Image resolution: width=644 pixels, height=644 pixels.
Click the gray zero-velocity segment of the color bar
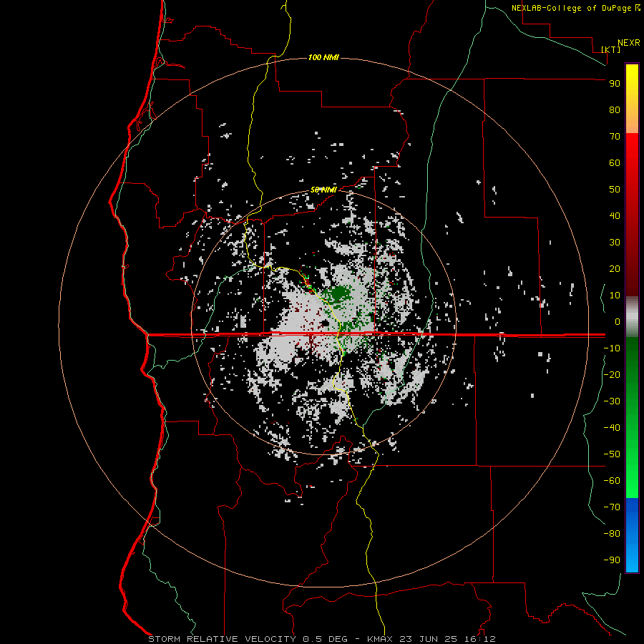click(x=632, y=317)
